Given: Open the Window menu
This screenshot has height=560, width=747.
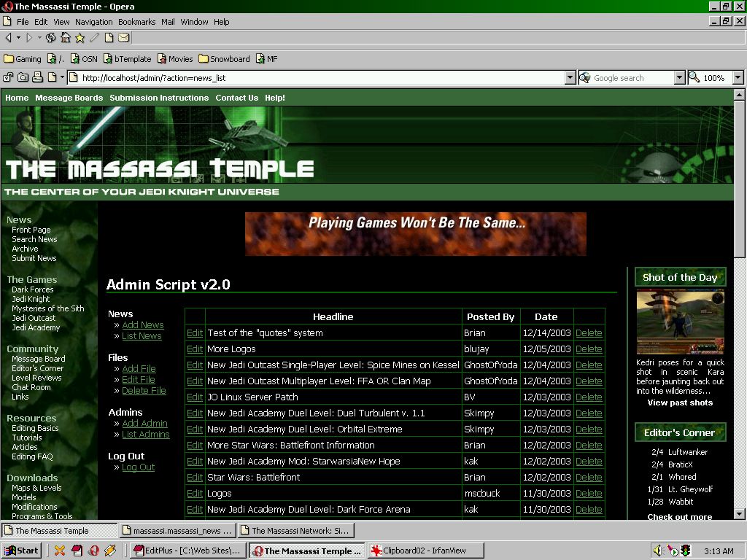Looking at the screenshot, I should [194, 22].
